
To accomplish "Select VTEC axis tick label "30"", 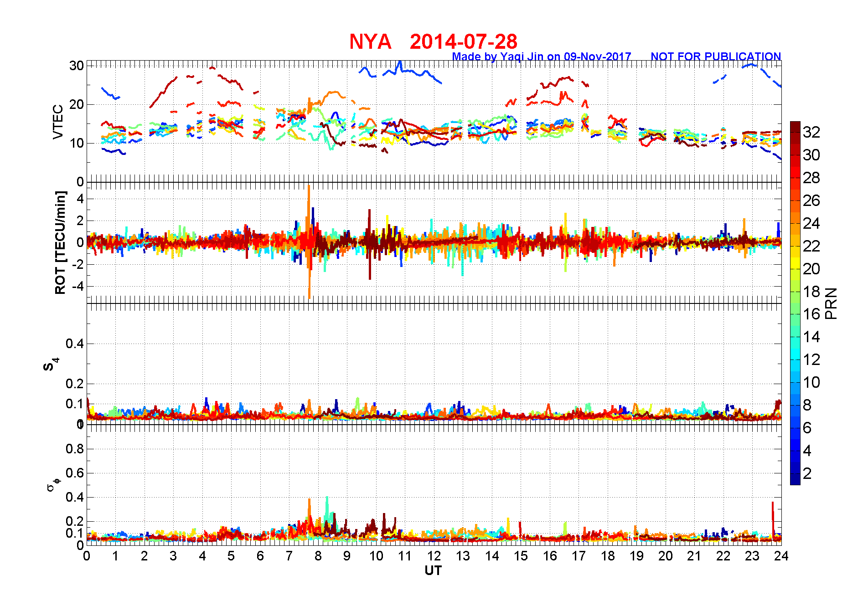I will pyautogui.click(x=77, y=66).
